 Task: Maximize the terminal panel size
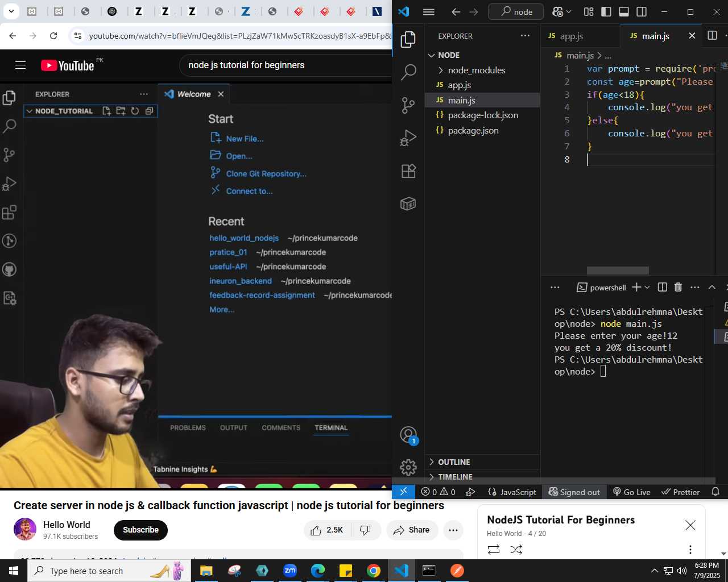712,288
